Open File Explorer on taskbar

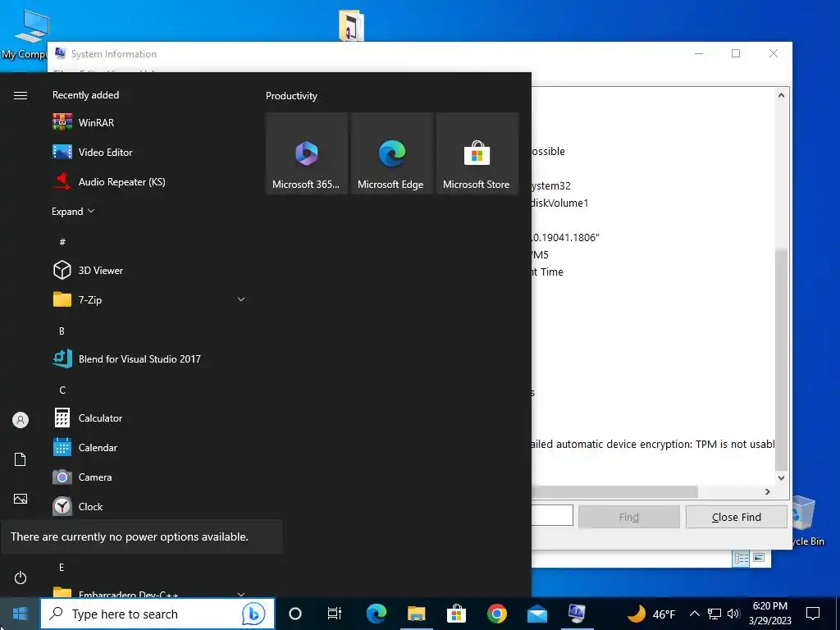(x=416, y=614)
